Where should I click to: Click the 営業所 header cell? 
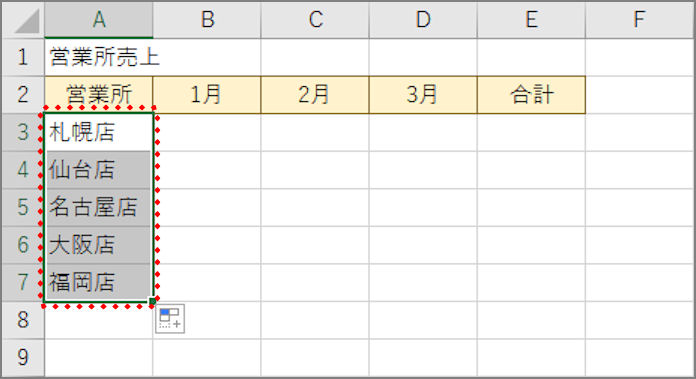point(99,95)
